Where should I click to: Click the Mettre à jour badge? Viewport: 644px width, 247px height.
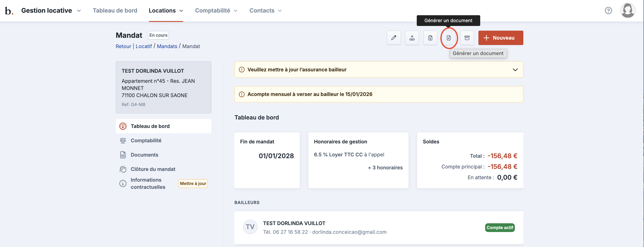pyautogui.click(x=193, y=183)
